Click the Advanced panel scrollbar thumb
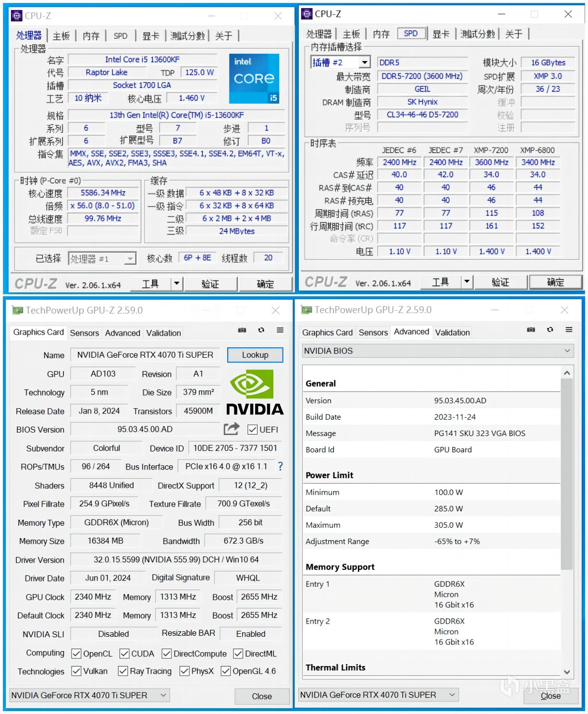 click(567, 474)
